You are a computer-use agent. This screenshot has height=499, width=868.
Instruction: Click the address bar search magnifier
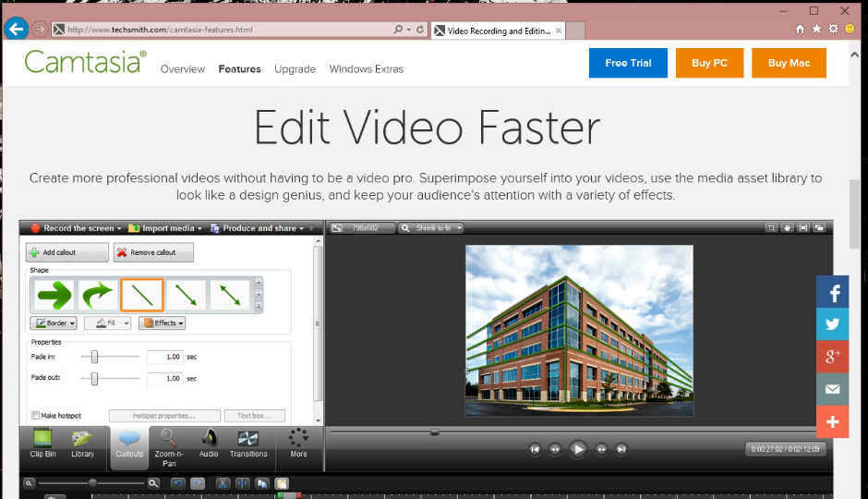click(398, 30)
